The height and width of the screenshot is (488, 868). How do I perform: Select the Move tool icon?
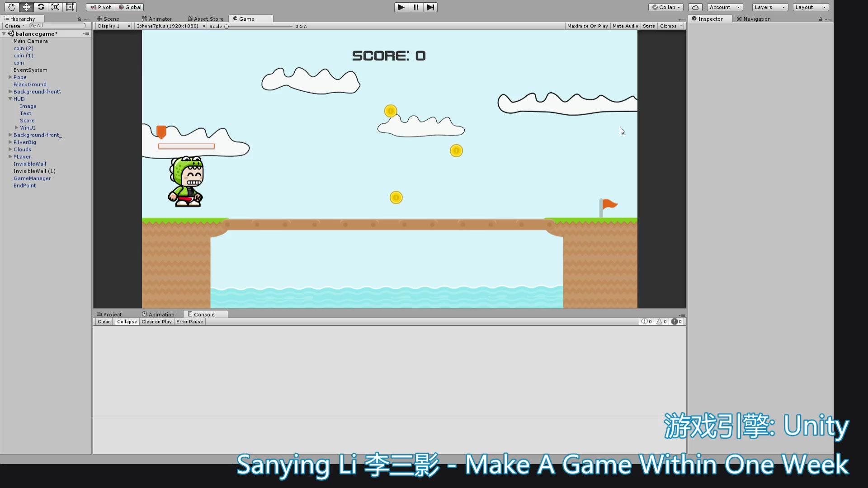click(26, 7)
